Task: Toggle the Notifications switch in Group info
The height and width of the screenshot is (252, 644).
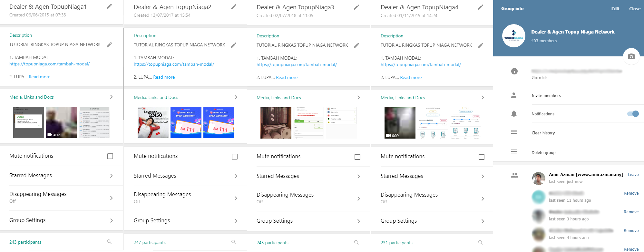Action: point(633,114)
